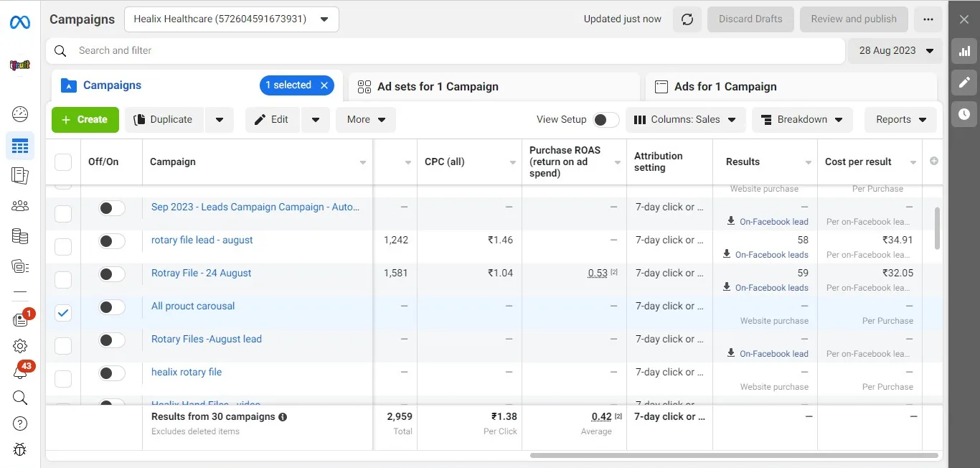This screenshot has height=468, width=980.
Task: Expand the Edit dropdown arrow
Action: click(x=316, y=120)
